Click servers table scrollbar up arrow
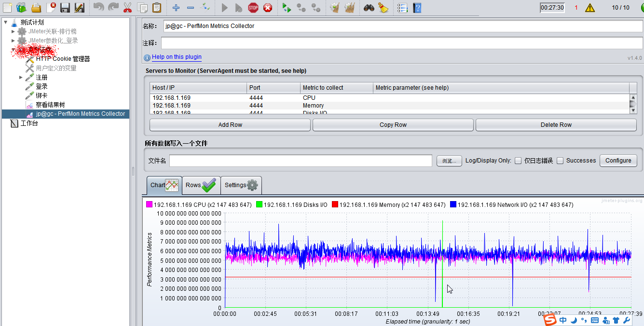Viewport: 644px width, 326px height. [633, 97]
